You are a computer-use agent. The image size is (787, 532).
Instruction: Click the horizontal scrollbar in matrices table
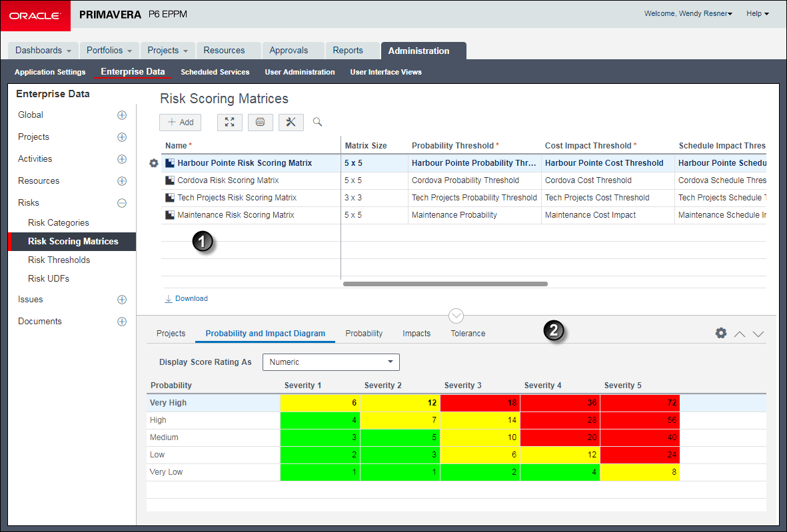tap(445, 284)
